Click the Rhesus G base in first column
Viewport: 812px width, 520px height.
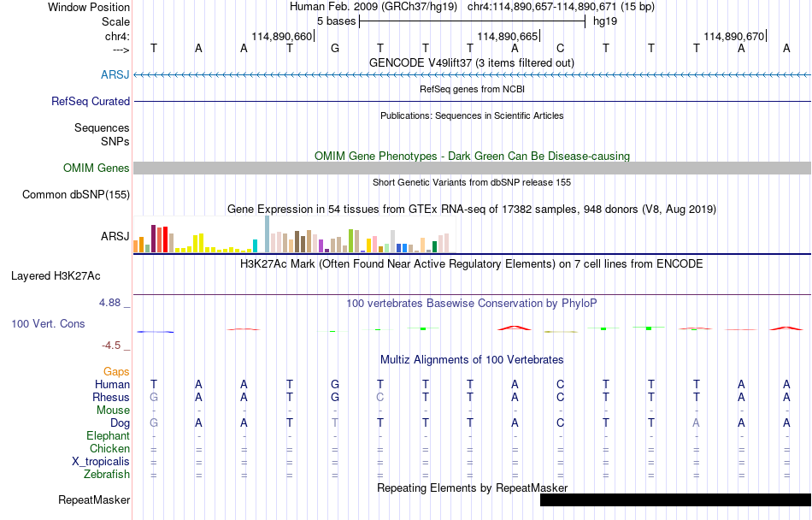[x=154, y=397]
